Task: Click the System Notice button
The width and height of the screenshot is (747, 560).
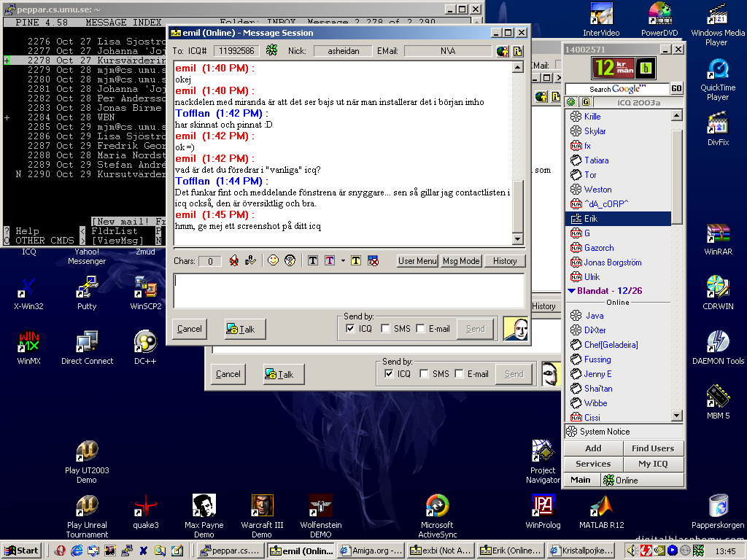Action: [624, 432]
